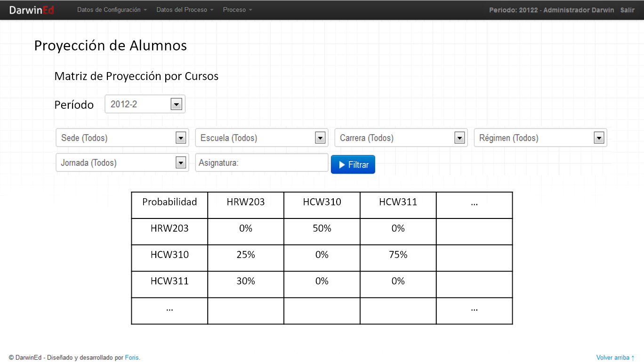The image size is (644, 363).
Task: Click the Proyección de Alumnos heading
Action: pyautogui.click(x=111, y=46)
